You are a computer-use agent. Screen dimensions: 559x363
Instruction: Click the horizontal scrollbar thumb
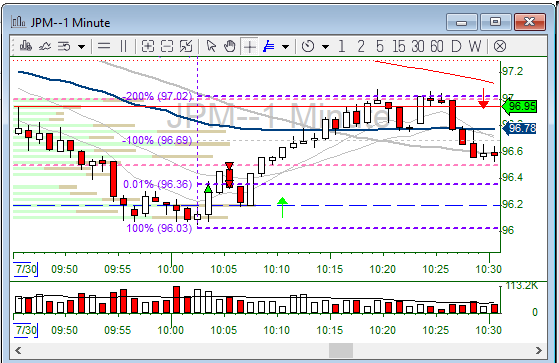pos(341,351)
